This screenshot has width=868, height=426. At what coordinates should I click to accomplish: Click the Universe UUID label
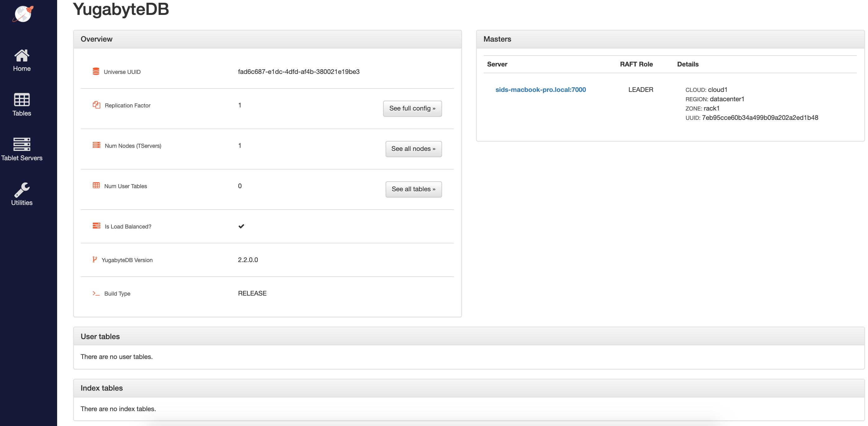[122, 72]
